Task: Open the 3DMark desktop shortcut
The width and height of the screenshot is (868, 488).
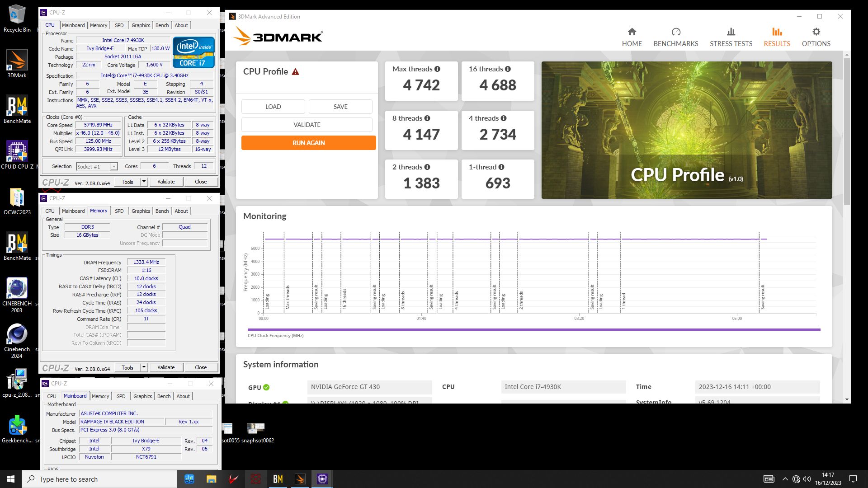Action: click(x=17, y=64)
